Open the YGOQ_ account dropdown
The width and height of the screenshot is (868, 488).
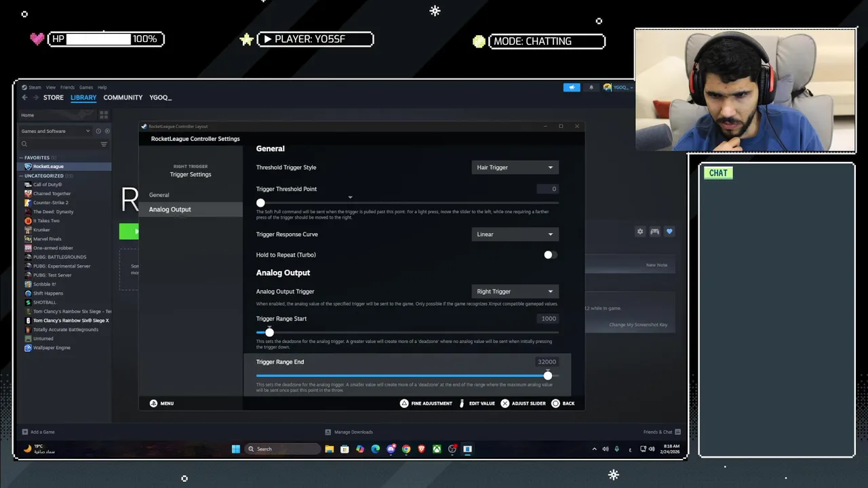618,87
